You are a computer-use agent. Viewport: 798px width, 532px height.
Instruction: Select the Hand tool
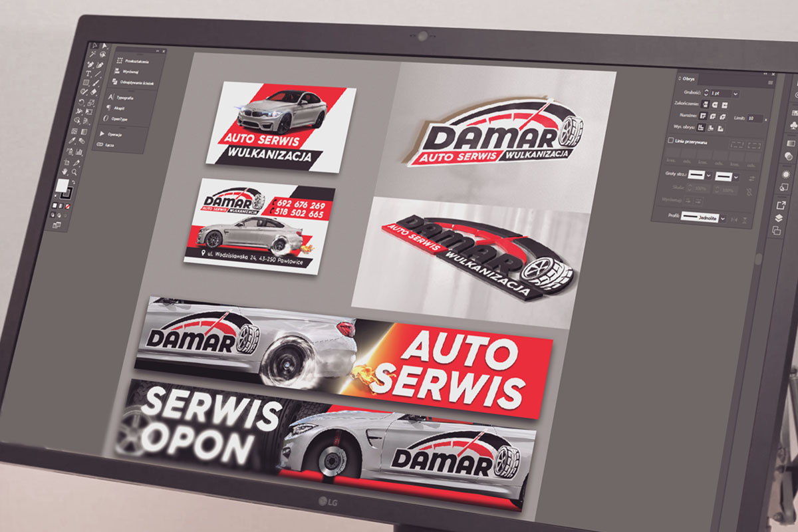coord(66,172)
